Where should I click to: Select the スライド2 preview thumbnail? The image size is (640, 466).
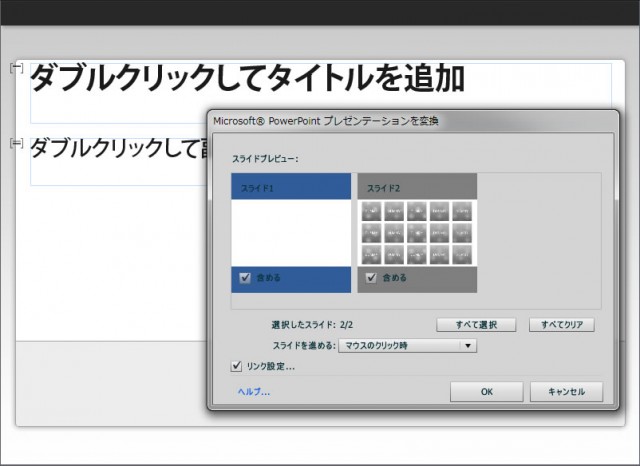click(417, 233)
